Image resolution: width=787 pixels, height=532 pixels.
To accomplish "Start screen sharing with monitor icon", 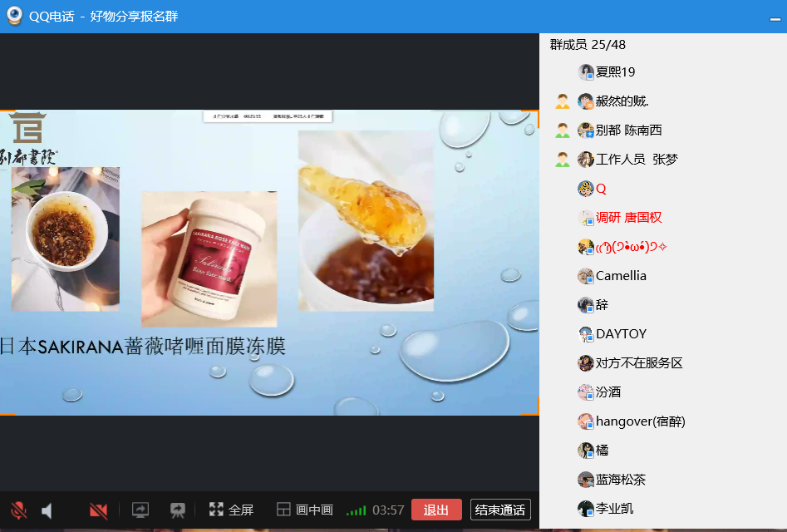I will pos(140,510).
